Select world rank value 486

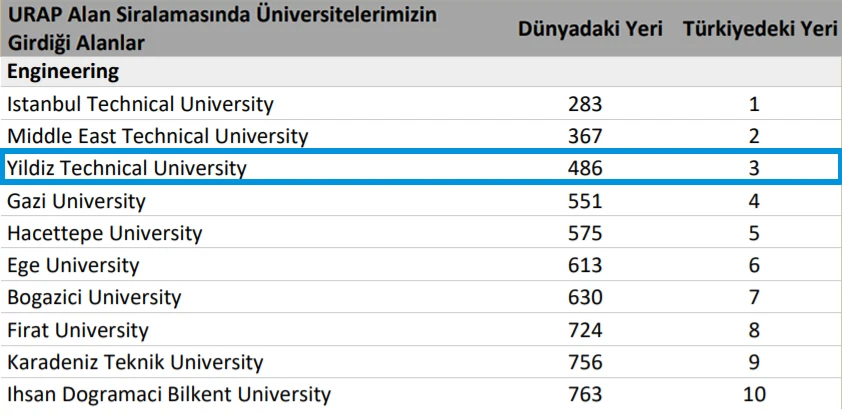pos(585,168)
